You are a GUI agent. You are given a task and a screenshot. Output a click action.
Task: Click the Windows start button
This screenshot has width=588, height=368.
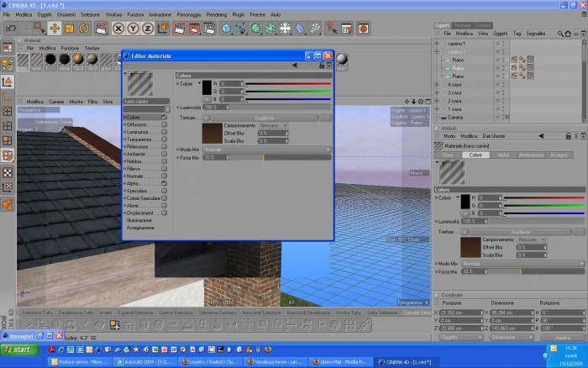[x=19, y=350]
